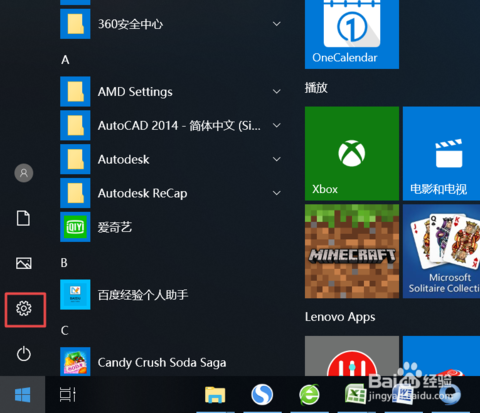Expand the Autodesk ReCap chevron
The height and width of the screenshot is (413, 480).
(x=276, y=193)
